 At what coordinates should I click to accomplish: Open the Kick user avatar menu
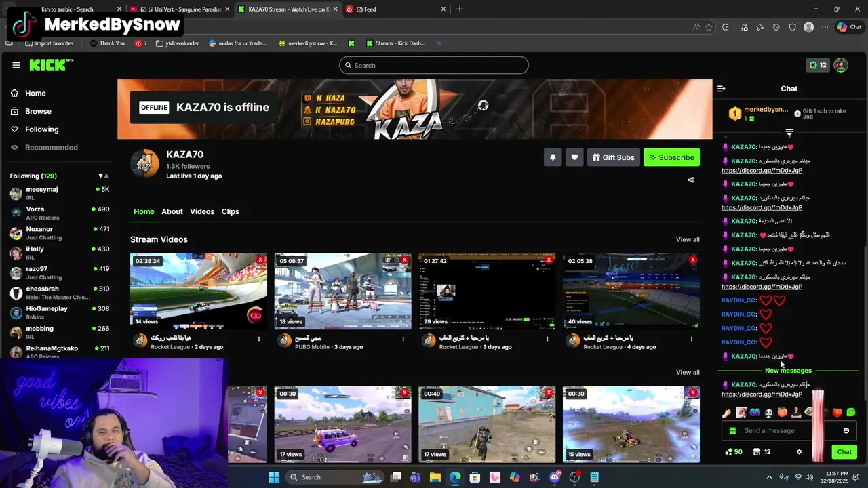[841, 65]
